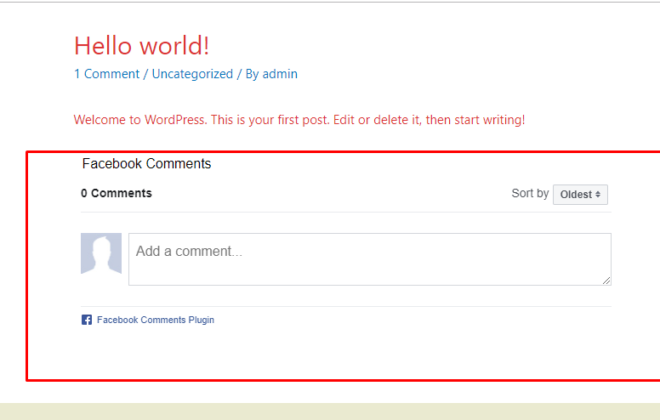The width and height of the screenshot is (660, 420).
Task: Click the Welcome to WordPress paragraph
Action: 299,120
